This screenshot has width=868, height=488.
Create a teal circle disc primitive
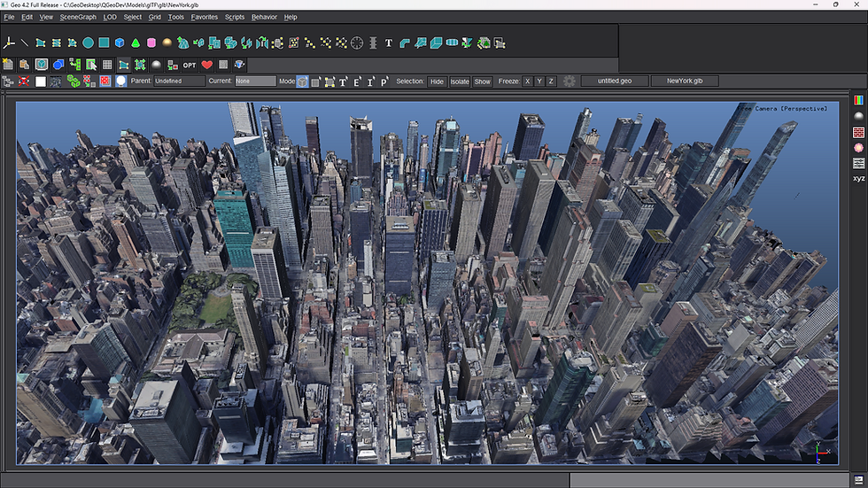click(88, 43)
